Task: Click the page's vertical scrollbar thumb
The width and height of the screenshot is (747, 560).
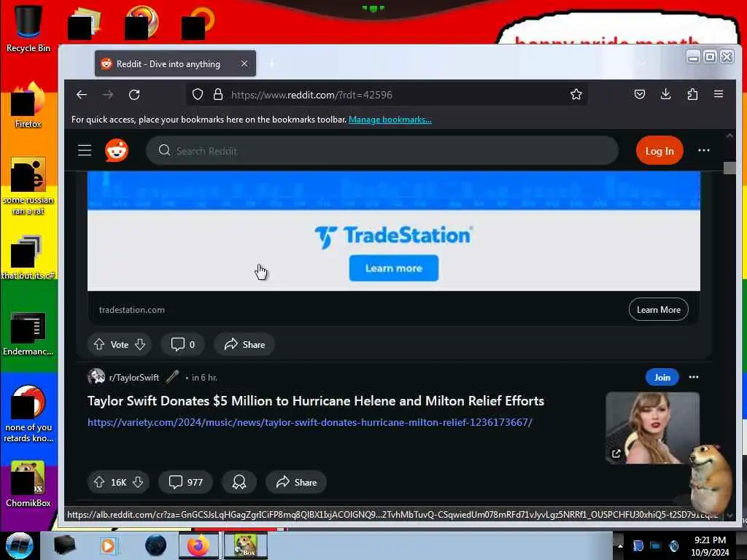Action: pos(729,168)
